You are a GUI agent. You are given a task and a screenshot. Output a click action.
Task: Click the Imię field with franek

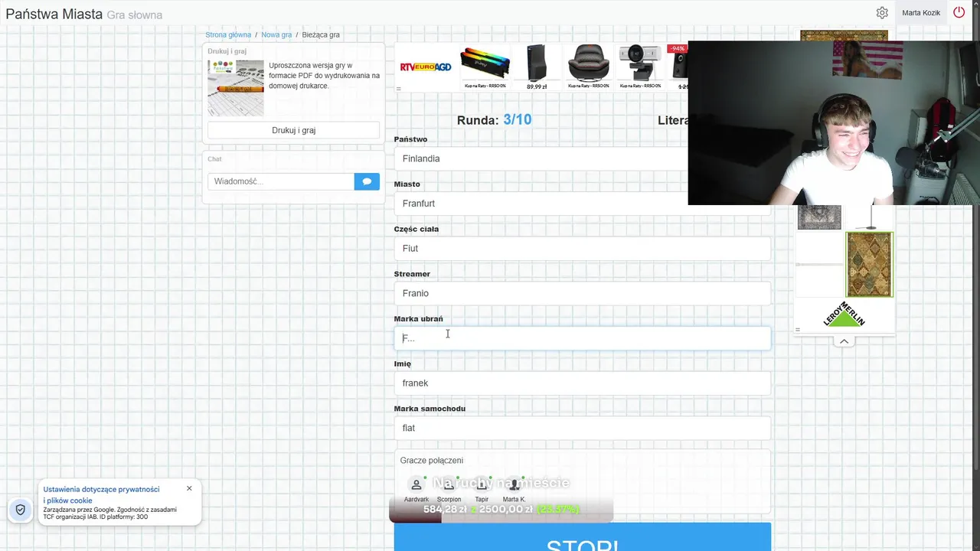pyautogui.click(x=583, y=383)
